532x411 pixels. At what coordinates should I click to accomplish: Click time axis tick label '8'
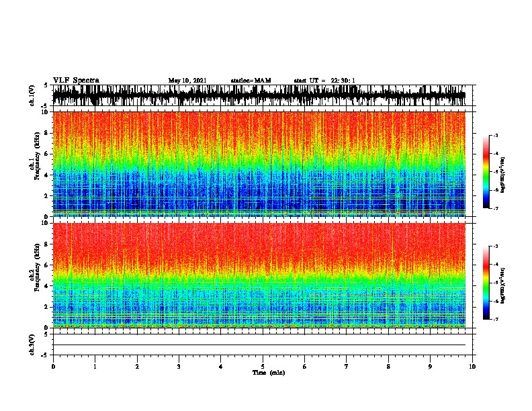388,366
